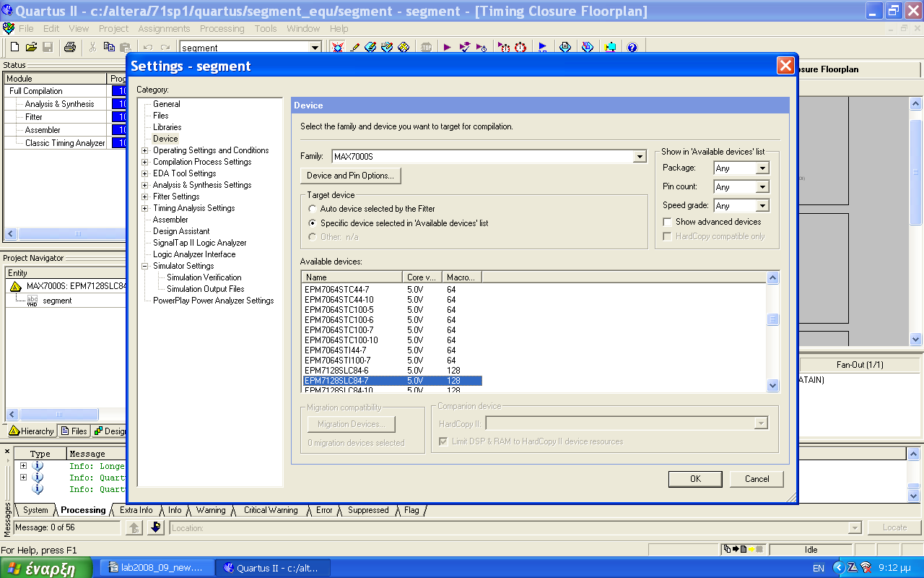
Task: Open the Tools menu
Action: [x=266, y=29]
